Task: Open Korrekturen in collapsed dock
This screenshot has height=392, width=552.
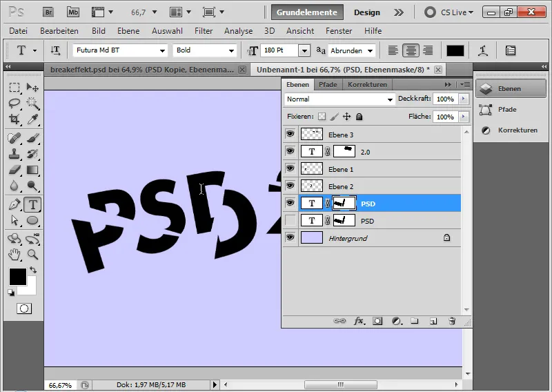Action: tap(509, 130)
